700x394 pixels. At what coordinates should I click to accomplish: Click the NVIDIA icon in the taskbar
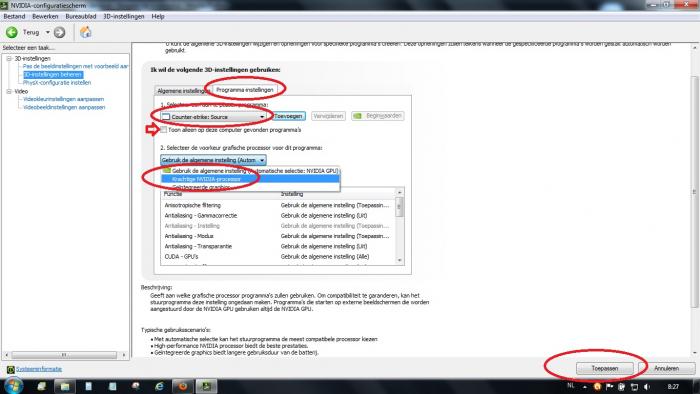(206, 386)
